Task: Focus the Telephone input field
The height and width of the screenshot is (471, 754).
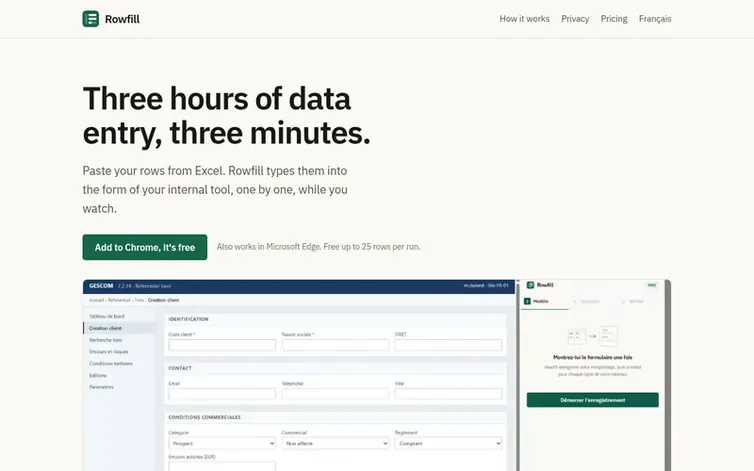Action: point(335,394)
